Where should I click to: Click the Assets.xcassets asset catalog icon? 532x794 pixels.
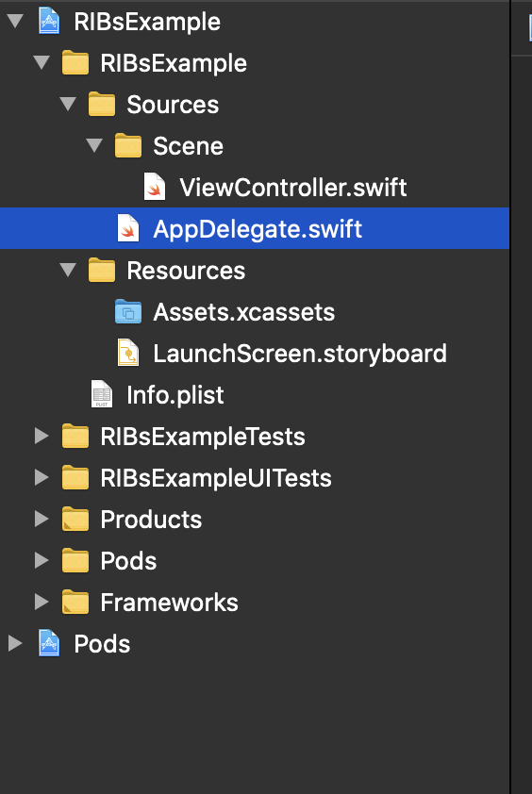coord(128,311)
